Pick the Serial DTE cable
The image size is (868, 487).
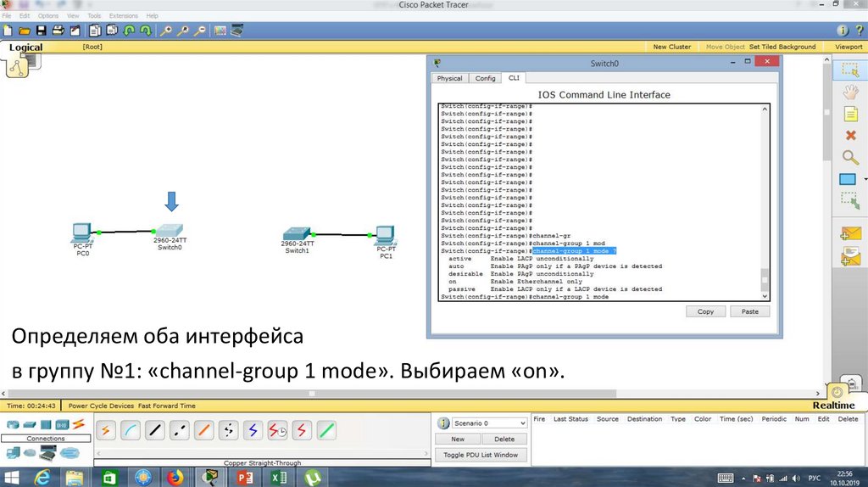point(302,430)
